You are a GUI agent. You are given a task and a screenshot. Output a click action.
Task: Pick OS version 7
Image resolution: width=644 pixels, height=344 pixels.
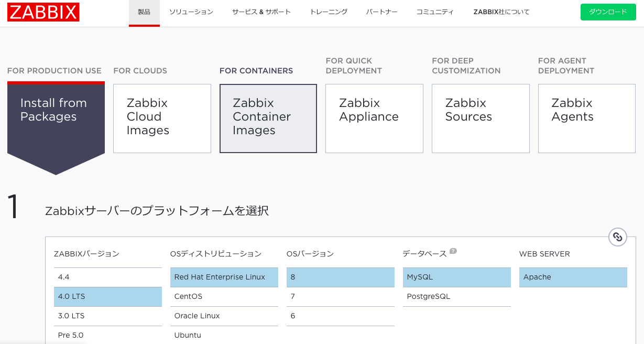(x=340, y=296)
